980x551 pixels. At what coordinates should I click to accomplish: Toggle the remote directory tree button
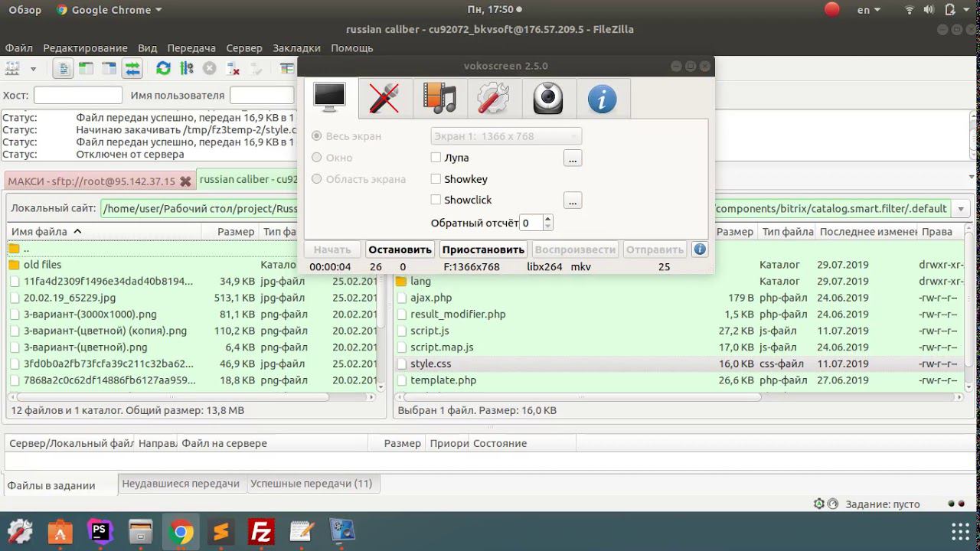(x=109, y=69)
